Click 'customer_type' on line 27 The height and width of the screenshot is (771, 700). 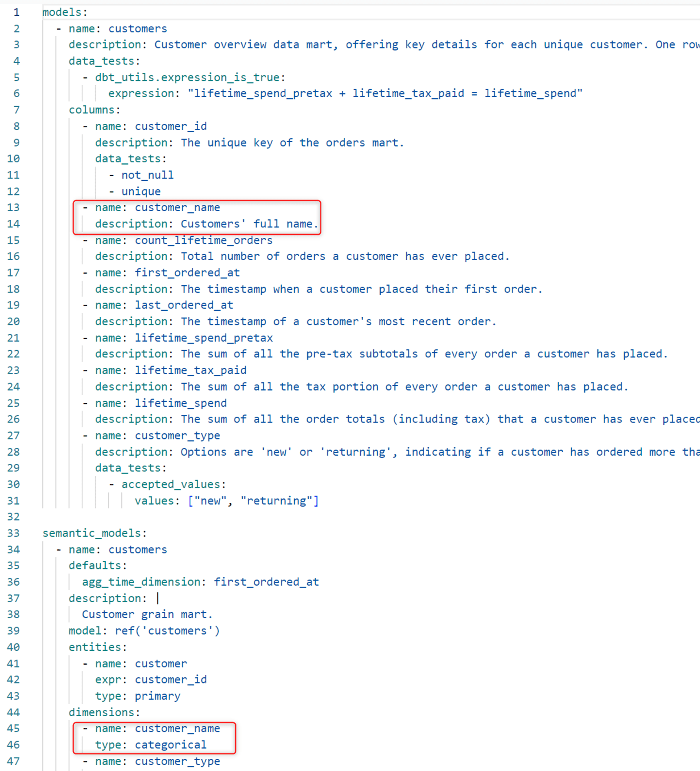(177, 436)
